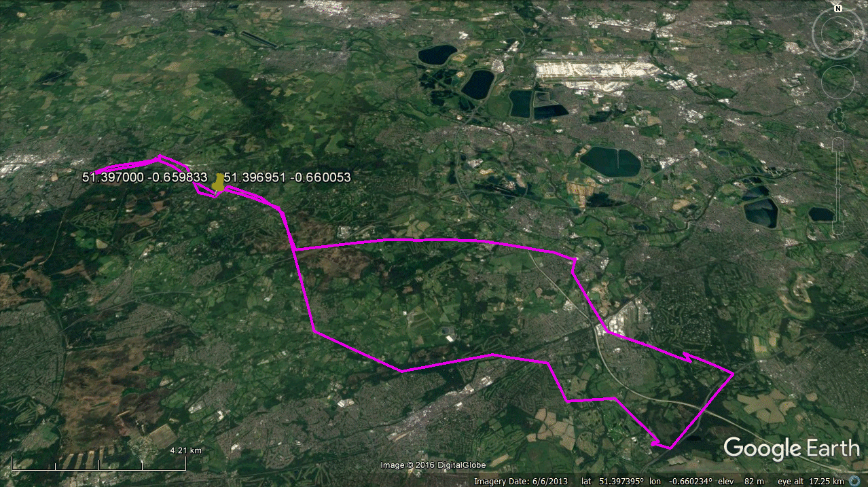868x487 pixels.
Task: Click the N north-reset compass button
Action: (838, 9)
